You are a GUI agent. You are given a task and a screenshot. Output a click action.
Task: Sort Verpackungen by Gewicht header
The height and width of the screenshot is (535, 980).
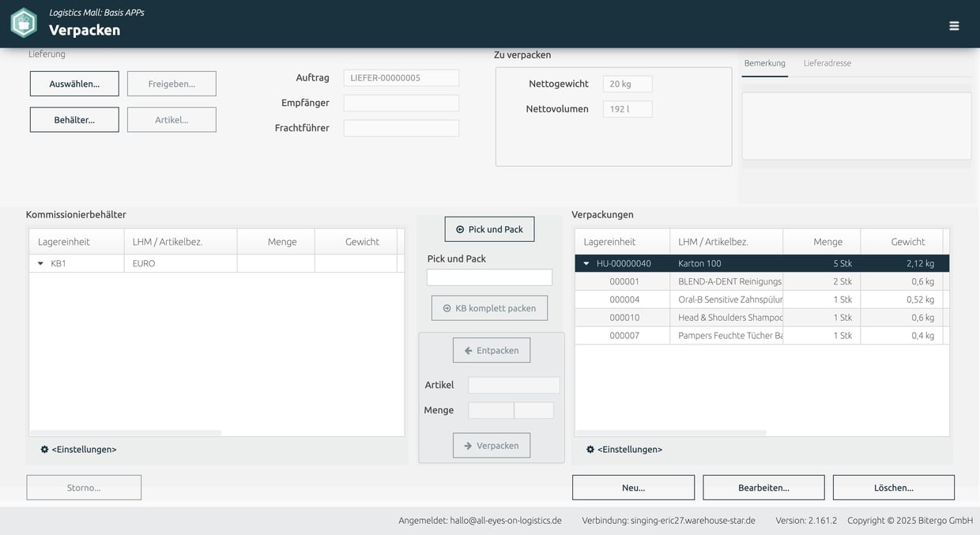[x=901, y=242]
